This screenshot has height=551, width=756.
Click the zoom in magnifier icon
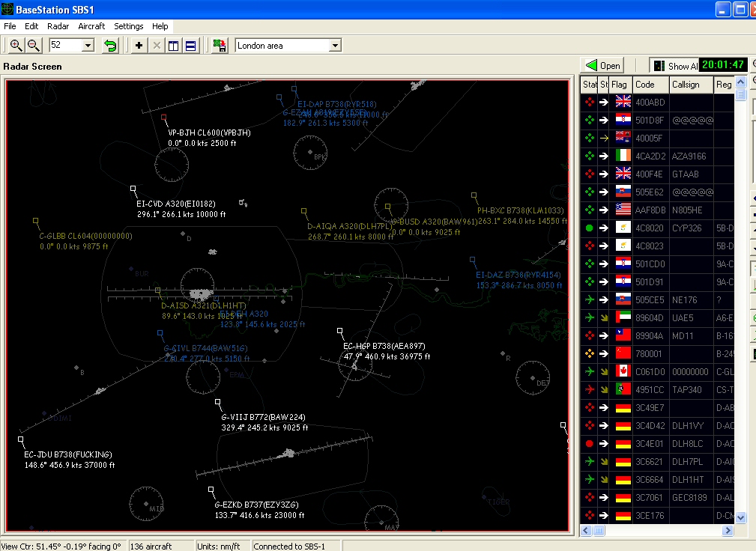click(x=16, y=46)
